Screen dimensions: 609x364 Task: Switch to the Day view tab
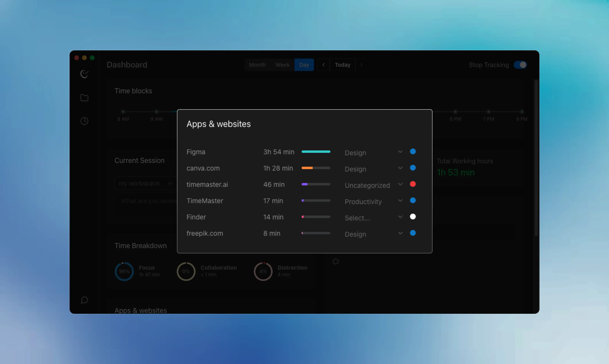(x=304, y=65)
